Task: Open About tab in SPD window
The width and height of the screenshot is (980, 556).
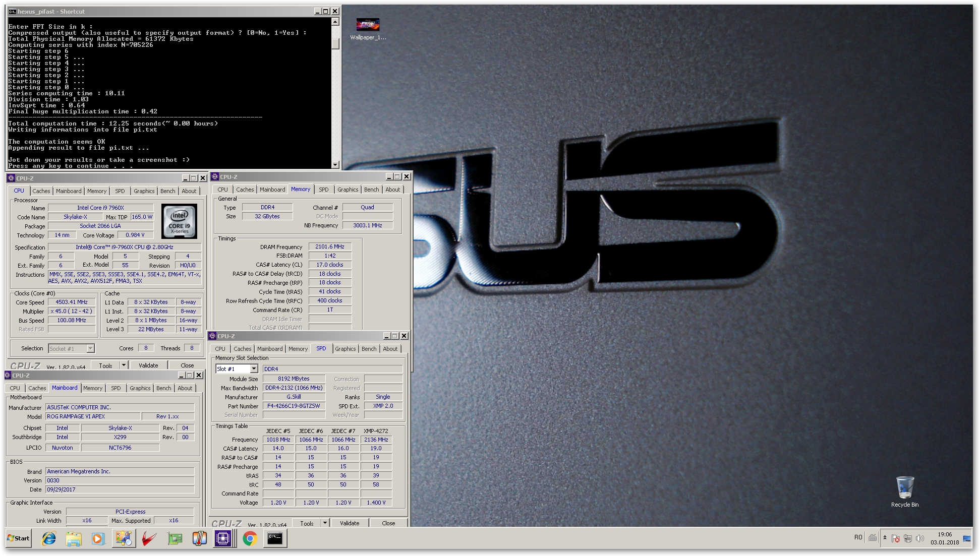Action: 390,349
